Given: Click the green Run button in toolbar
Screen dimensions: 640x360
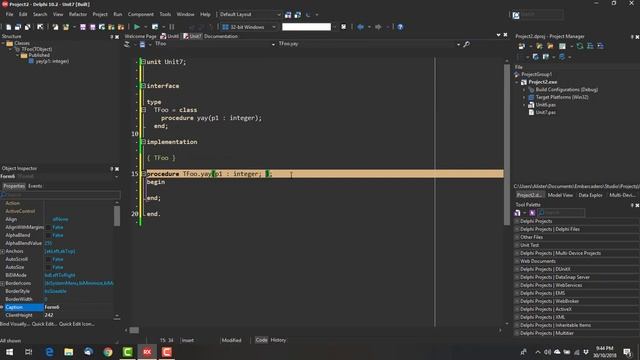Looking at the screenshot, I should click(137, 27).
